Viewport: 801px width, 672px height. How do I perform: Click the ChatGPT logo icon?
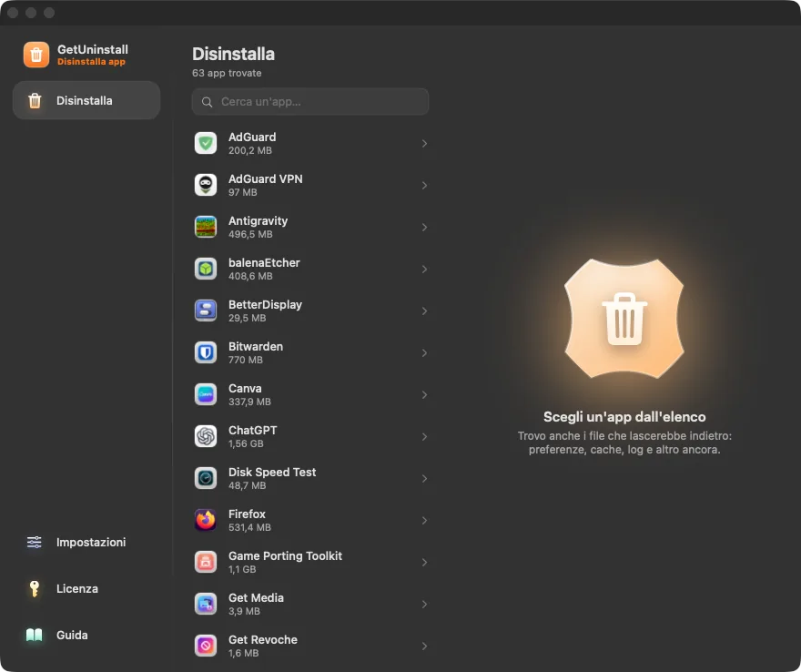(206, 437)
